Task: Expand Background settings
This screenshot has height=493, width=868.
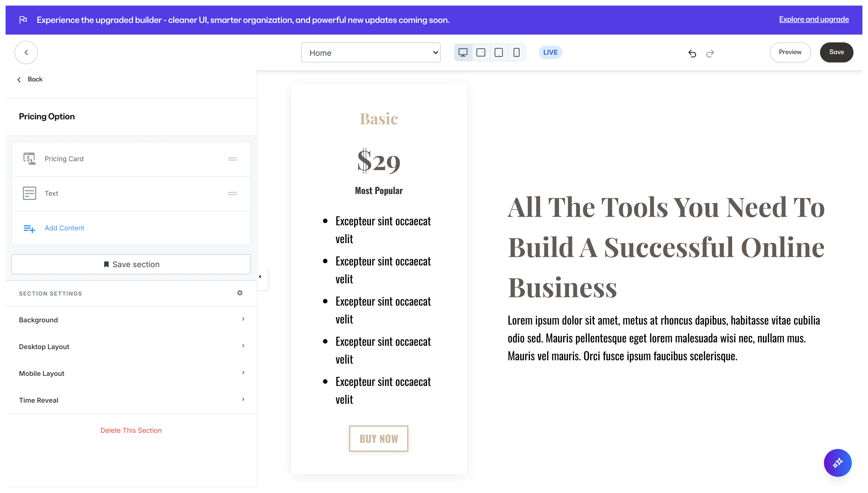Action: tap(131, 320)
